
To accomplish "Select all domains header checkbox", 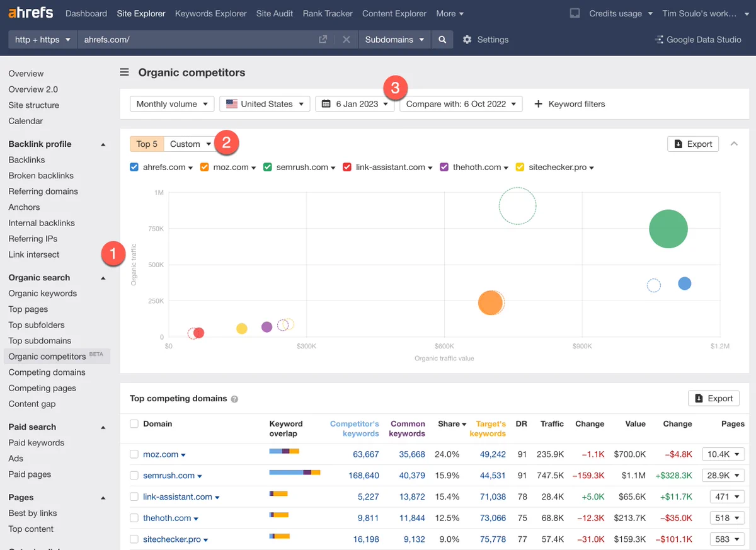I will 134,424.
